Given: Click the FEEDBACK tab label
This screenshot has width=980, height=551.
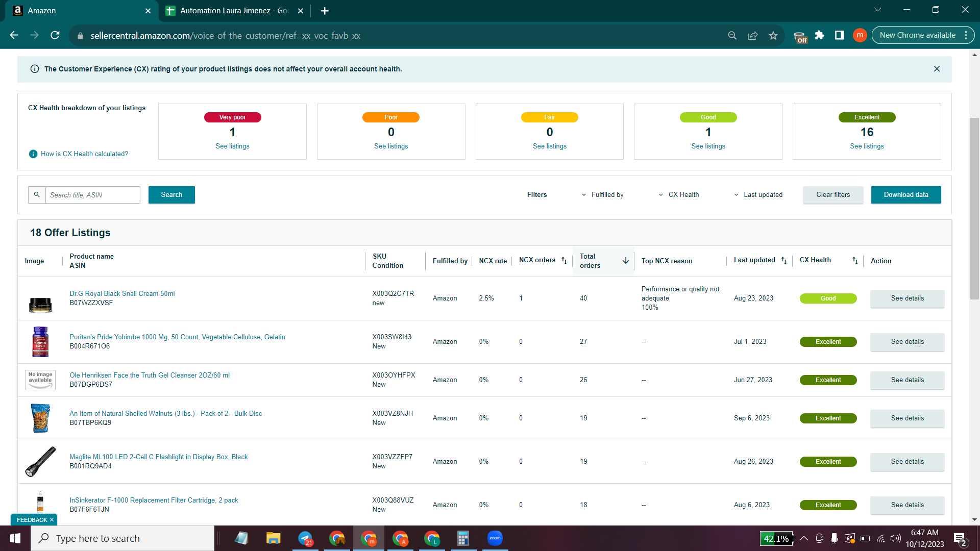Looking at the screenshot, I should [32, 520].
